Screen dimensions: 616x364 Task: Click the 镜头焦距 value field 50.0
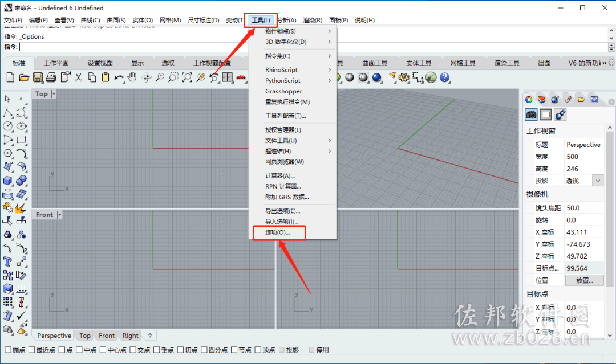[584, 208]
